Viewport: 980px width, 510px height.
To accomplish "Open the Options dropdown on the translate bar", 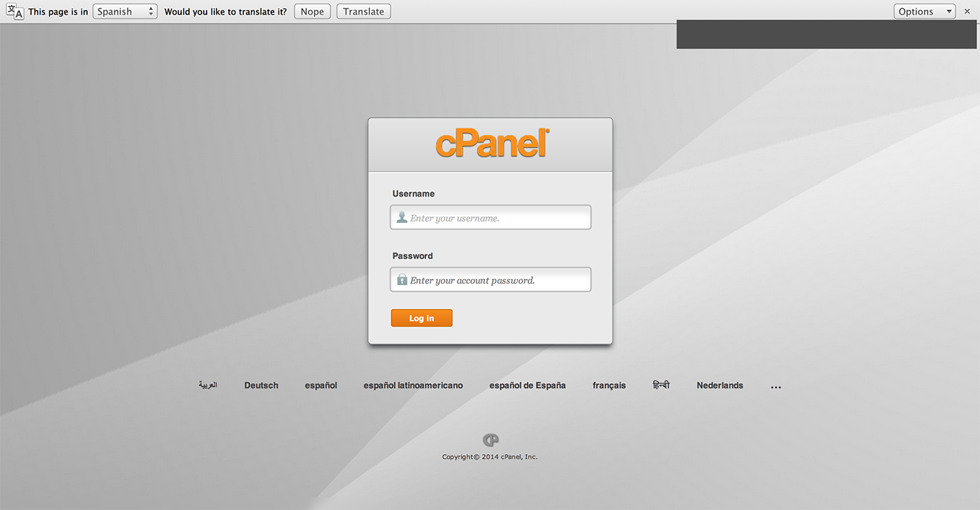I will pos(924,11).
